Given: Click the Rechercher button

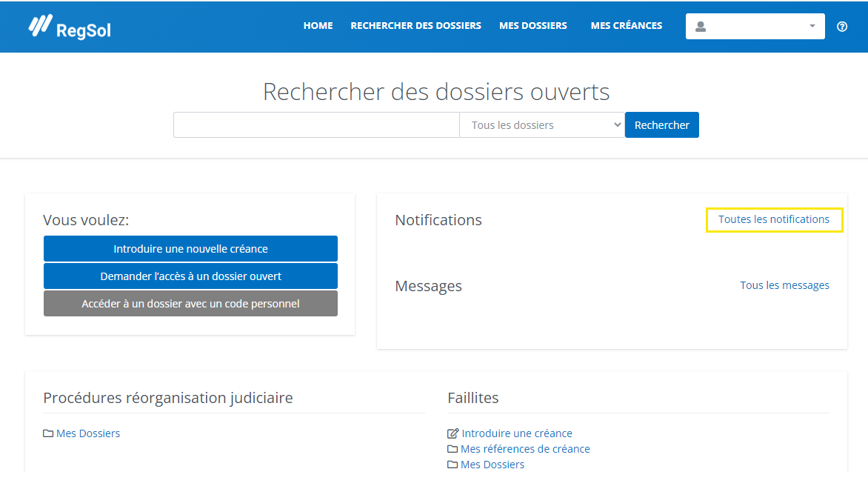Looking at the screenshot, I should click(662, 125).
